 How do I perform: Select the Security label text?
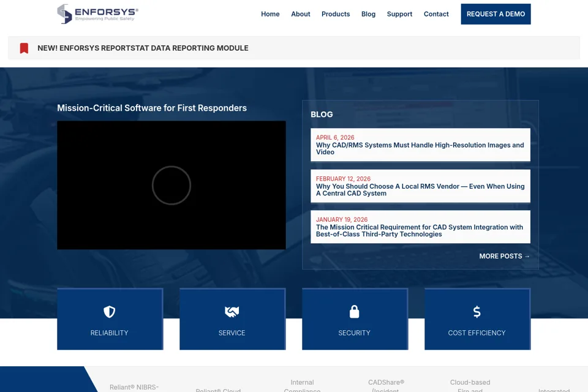[x=355, y=333]
